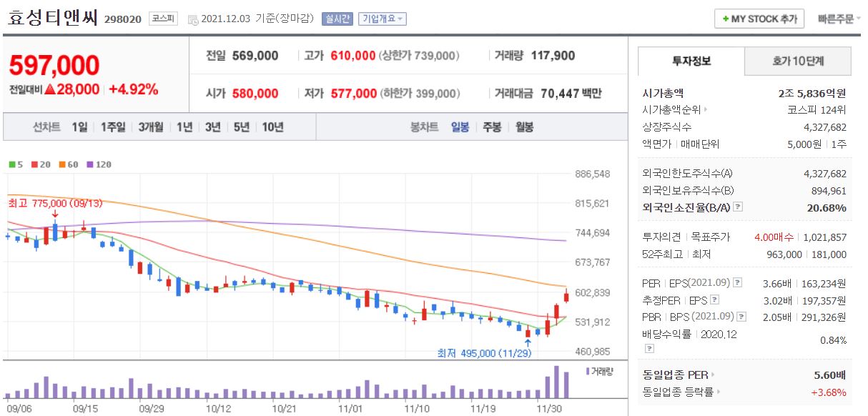Click the green 5-day moving average swatch
The width and height of the screenshot is (868, 416).
(11, 164)
